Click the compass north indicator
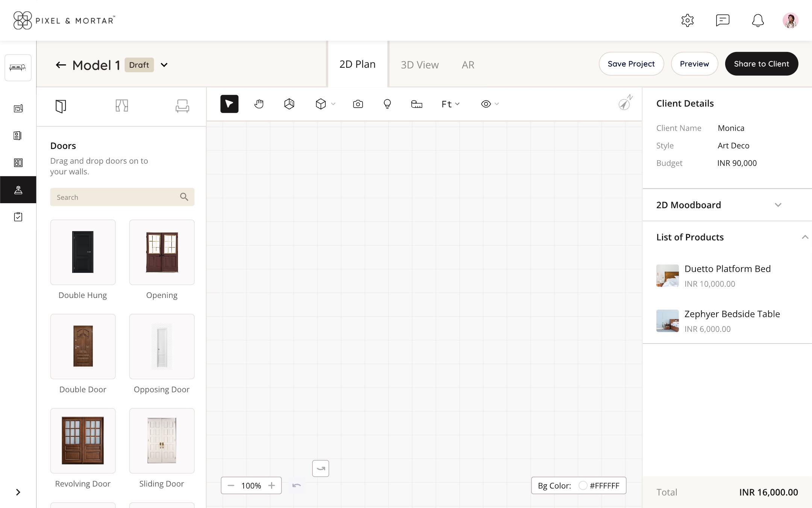812x508 pixels. pos(626,103)
